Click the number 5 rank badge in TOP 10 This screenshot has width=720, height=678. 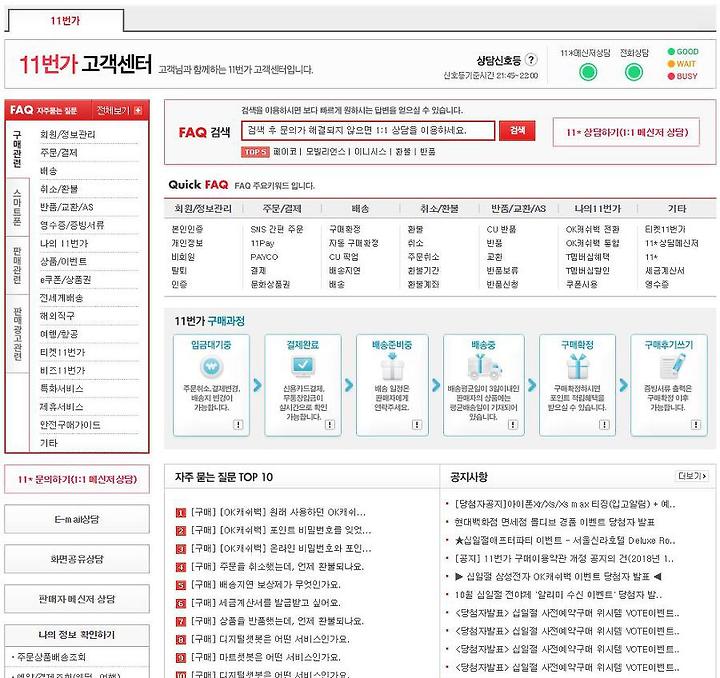tap(181, 585)
